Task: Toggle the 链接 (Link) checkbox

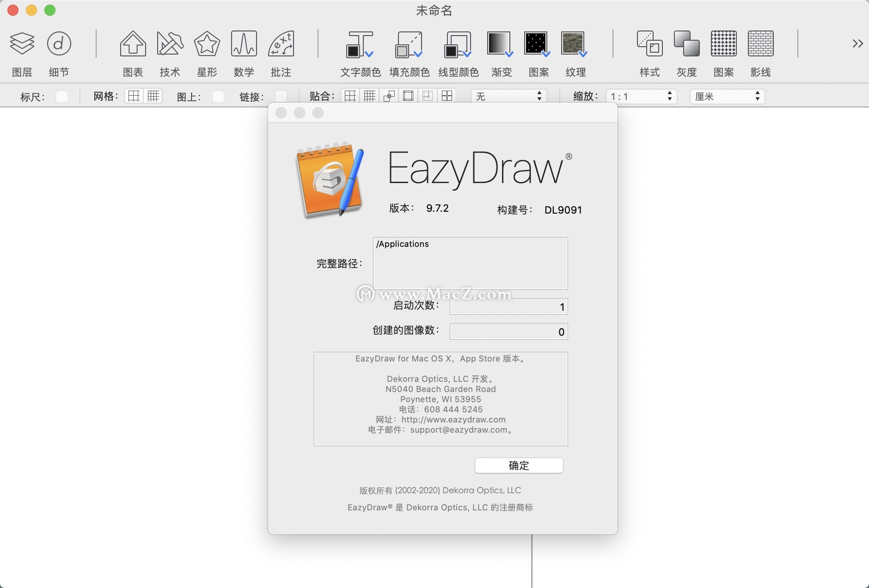Action: click(281, 96)
